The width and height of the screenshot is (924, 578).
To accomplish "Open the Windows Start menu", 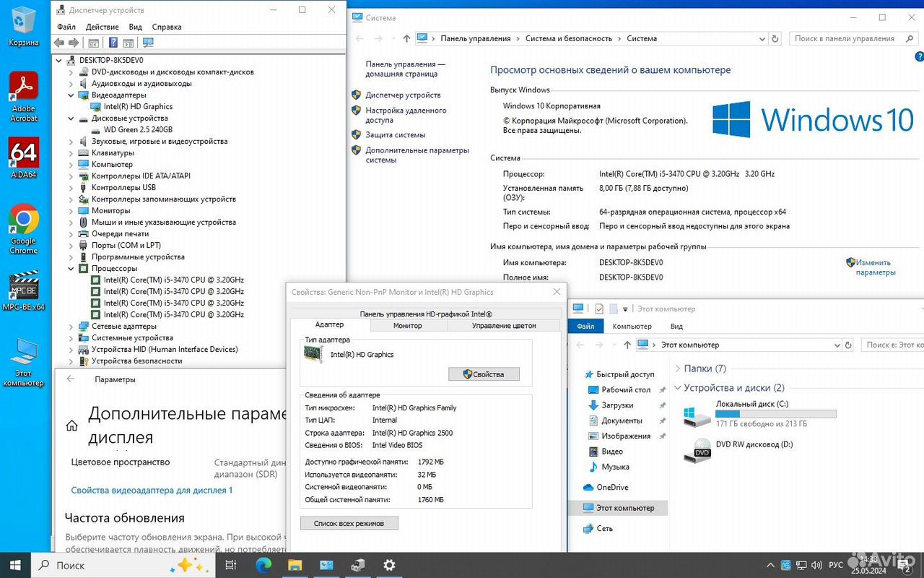I will [14, 565].
